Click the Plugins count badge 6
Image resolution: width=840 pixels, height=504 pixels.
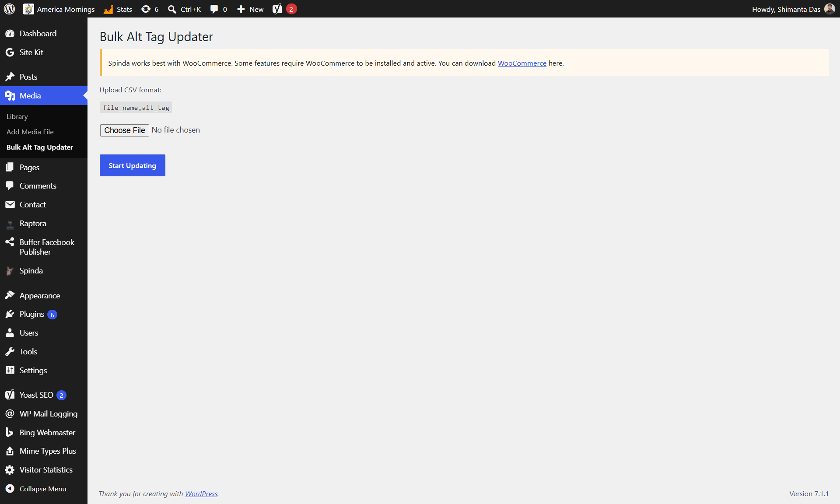[x=52, y=315]
